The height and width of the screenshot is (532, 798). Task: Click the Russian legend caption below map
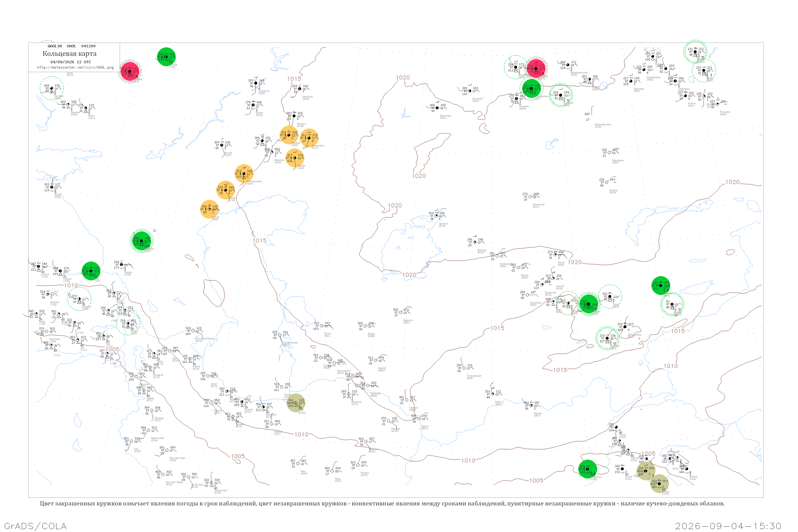382,504
